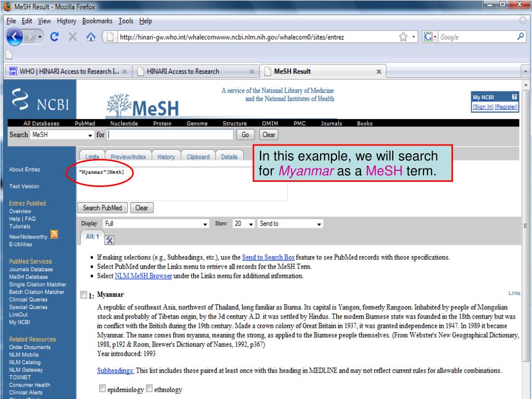Open the History menu
This screenshot has height=399, width=532.
point(66,21)
